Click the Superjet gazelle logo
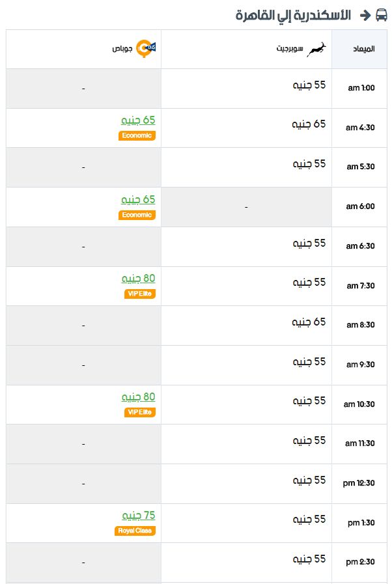 [x=316, y=49]
